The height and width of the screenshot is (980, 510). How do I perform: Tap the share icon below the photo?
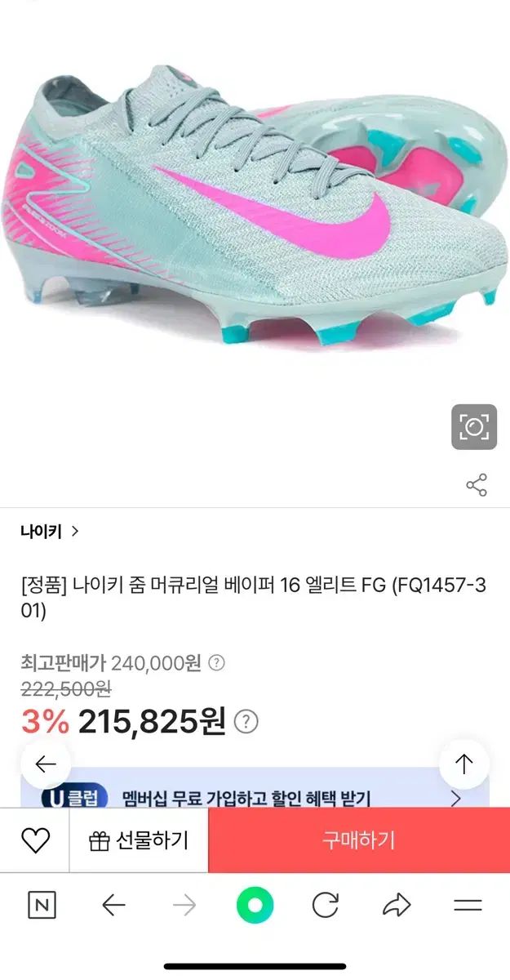[477, 484]
